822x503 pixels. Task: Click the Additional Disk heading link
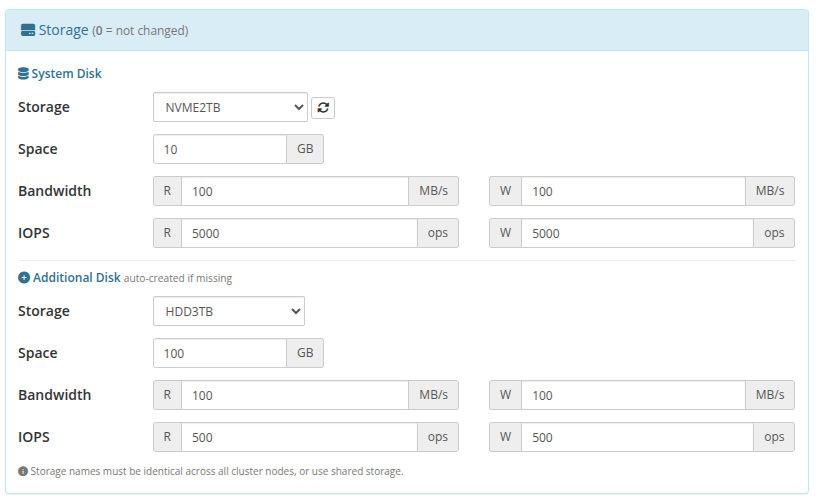(x=76, y=277)
